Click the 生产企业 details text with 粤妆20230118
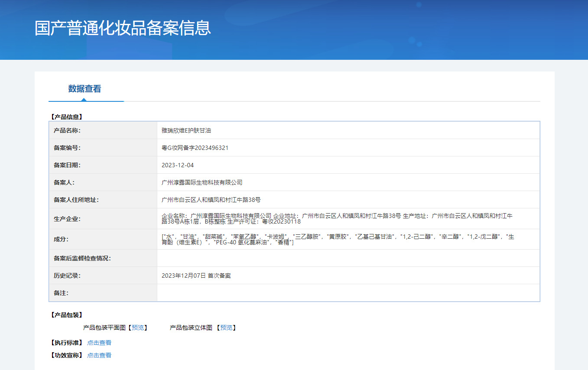This screenshot has height=370, width=588. 337,218
